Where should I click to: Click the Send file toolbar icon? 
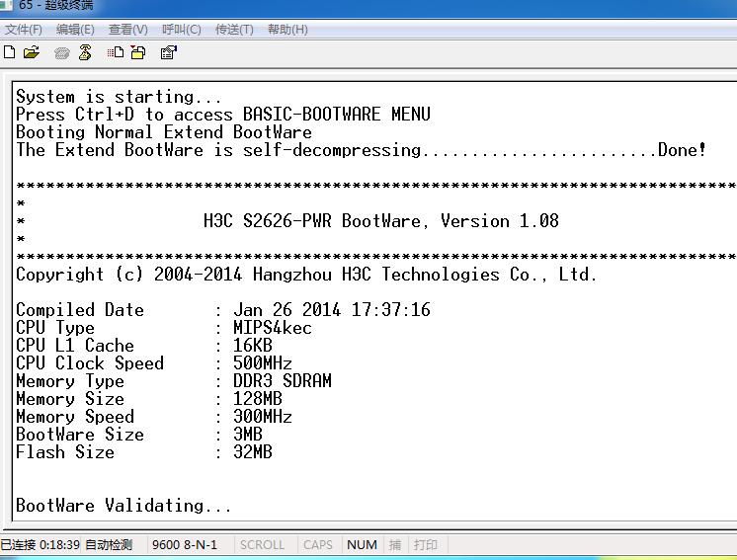coord(116,52)
